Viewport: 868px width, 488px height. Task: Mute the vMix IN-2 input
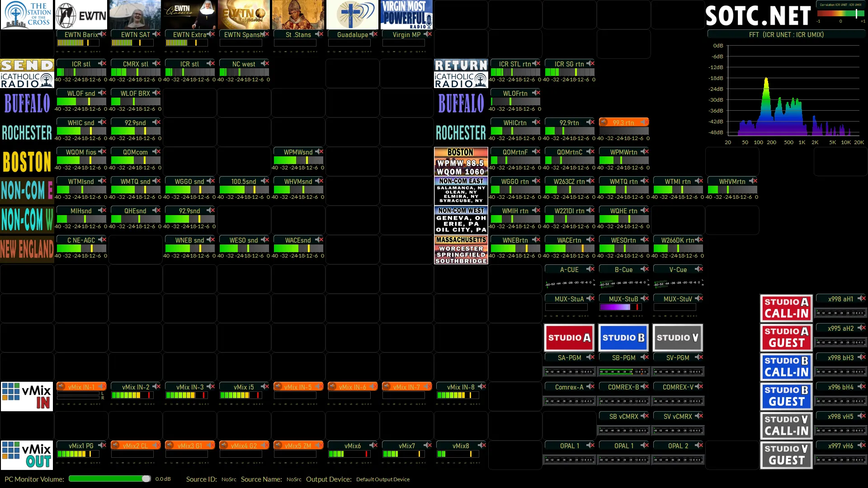coord(156,387)
